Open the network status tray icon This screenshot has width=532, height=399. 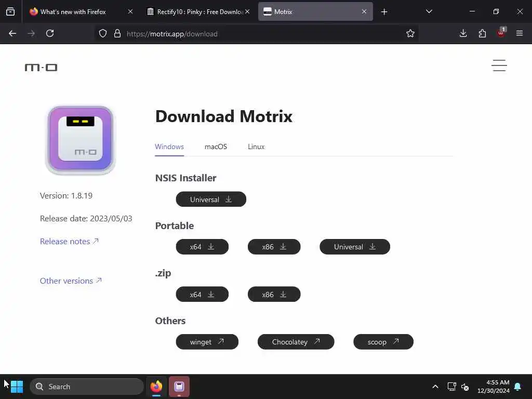click(451, 387)
